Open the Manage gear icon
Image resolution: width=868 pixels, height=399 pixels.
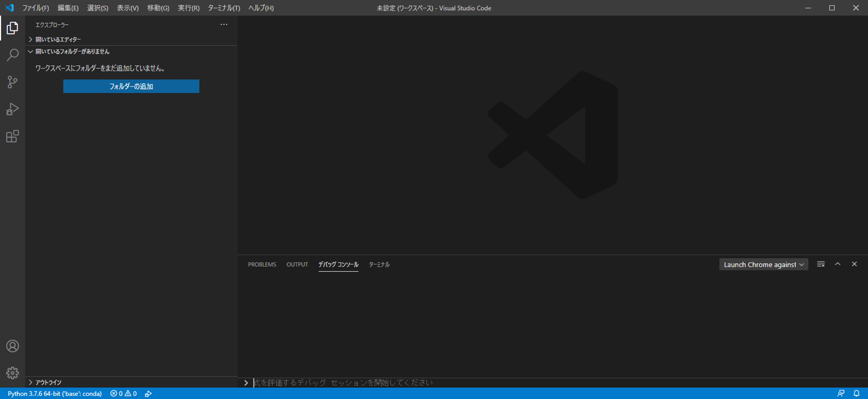(x=12, y=373)
